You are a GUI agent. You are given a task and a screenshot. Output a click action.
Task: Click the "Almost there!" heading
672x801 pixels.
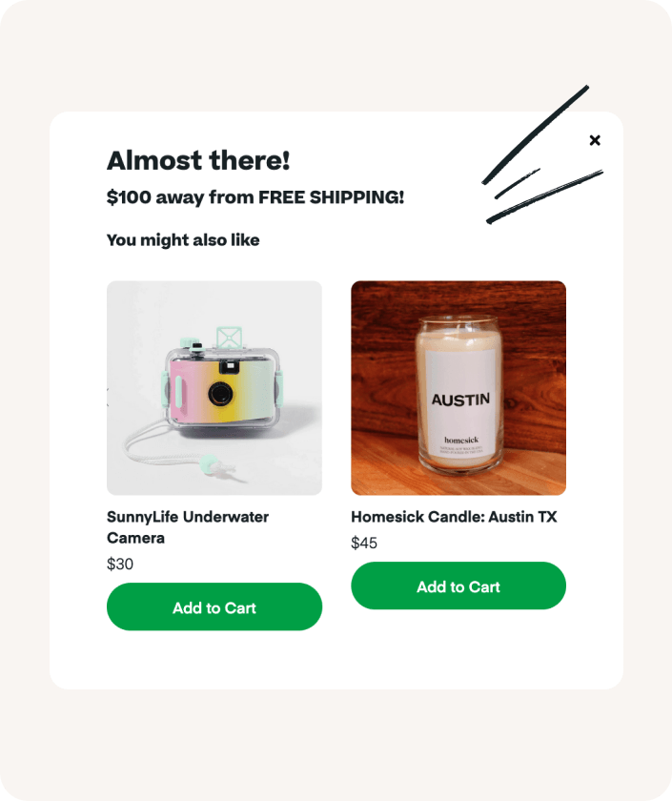click(198, 160)
